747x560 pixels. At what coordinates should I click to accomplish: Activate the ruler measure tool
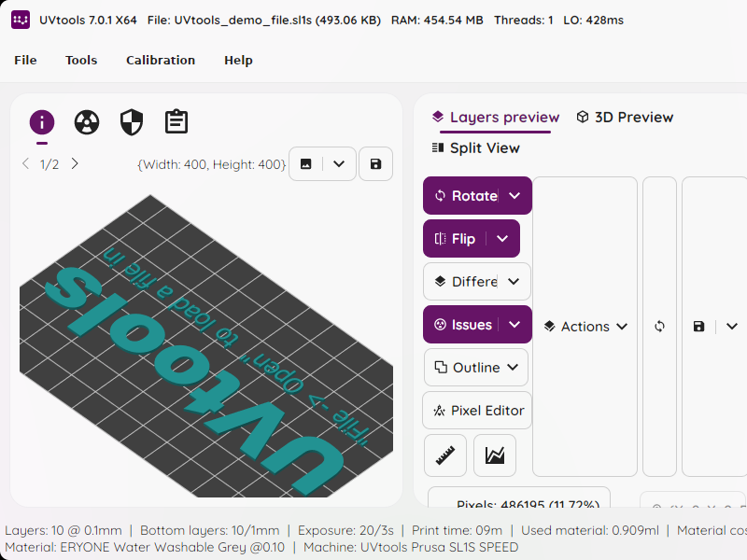[x=445, y=455]
